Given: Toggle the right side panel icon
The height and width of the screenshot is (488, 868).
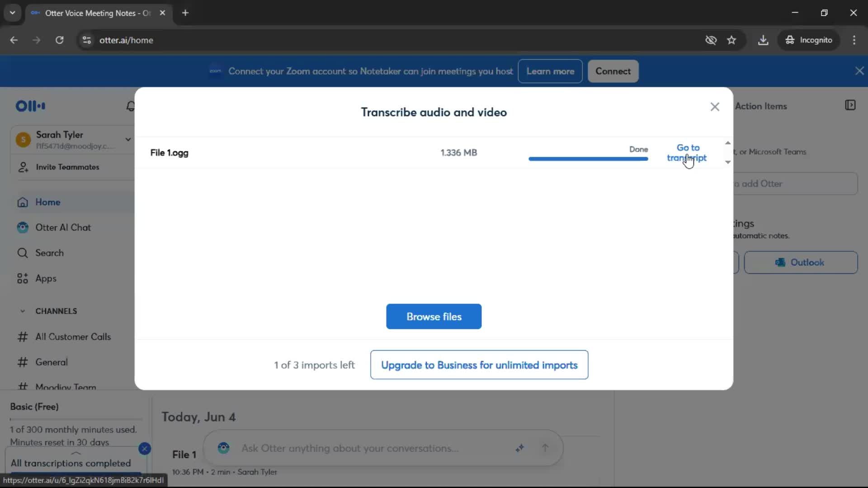Looking at the screenshot, I should coord(850,105).
